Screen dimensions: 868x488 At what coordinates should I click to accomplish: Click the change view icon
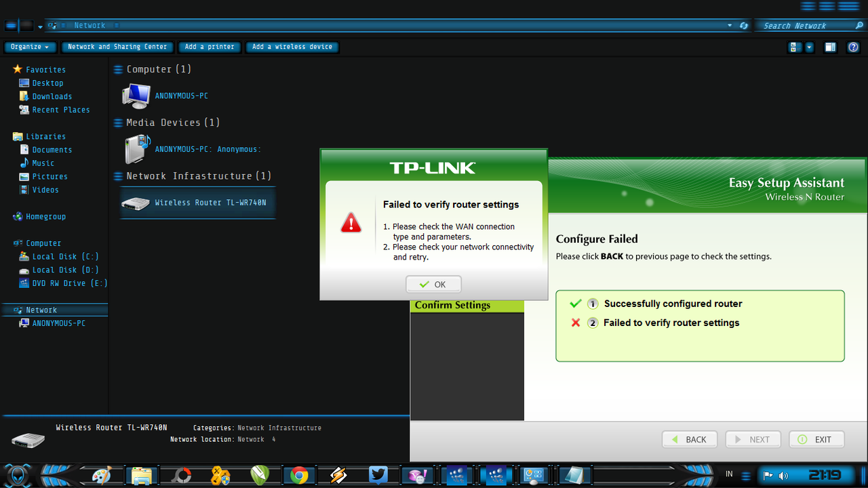(x=794, y=47)
